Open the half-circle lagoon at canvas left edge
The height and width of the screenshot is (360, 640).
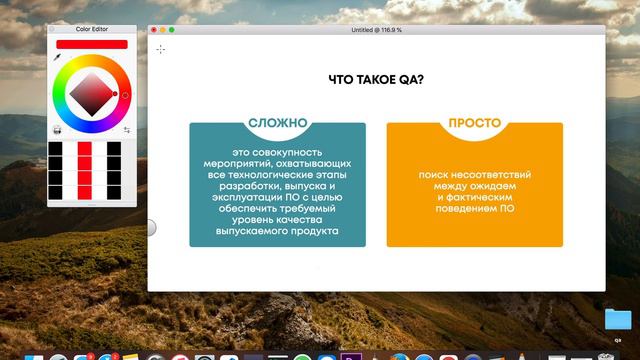[x=151, y=227]
